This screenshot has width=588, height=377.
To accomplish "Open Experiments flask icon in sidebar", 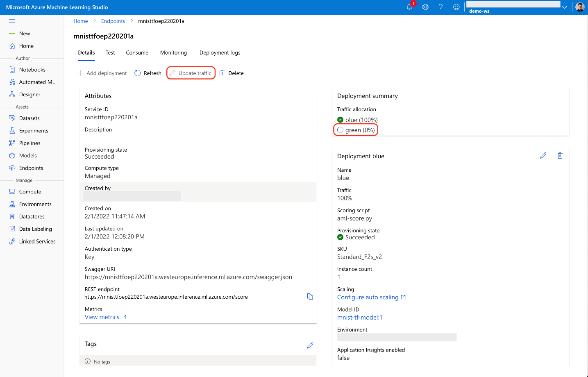I will 12,130.
